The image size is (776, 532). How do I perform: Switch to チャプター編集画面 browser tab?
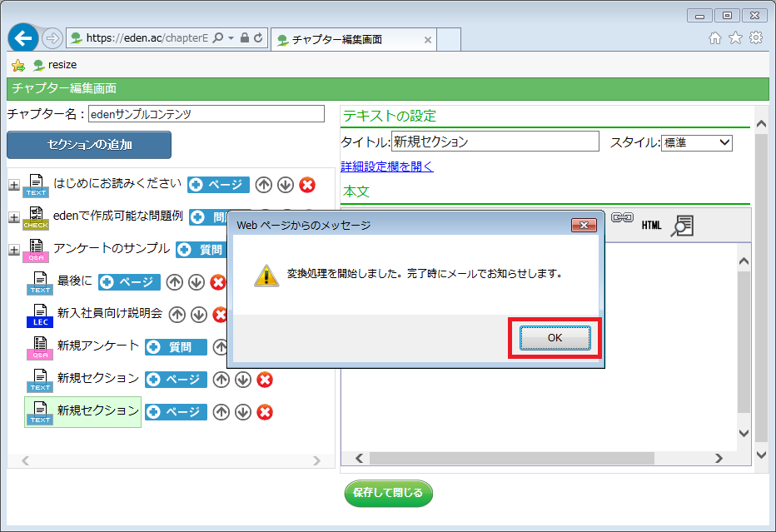click(355, 40)
